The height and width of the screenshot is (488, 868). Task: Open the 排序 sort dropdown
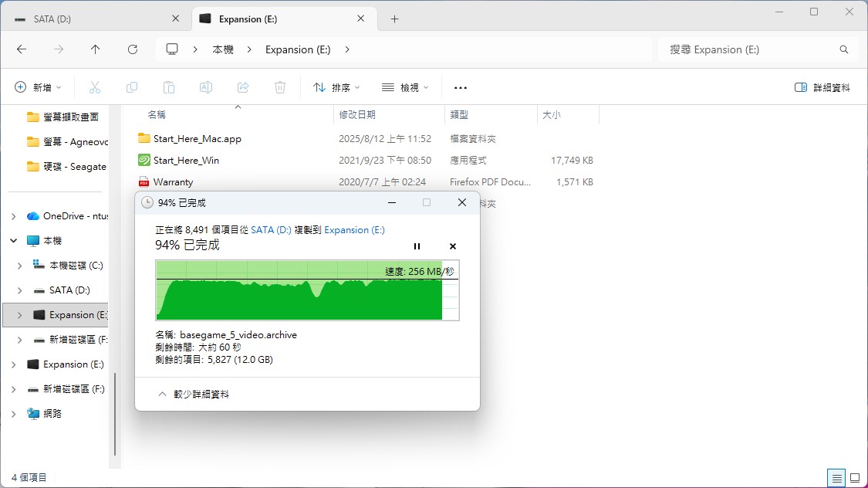[x=336, y=88]
